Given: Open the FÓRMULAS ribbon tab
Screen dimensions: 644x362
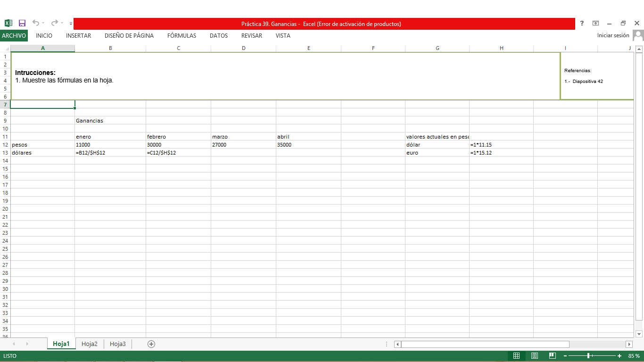Looking at the screenshot, I should tap(182, 36).
